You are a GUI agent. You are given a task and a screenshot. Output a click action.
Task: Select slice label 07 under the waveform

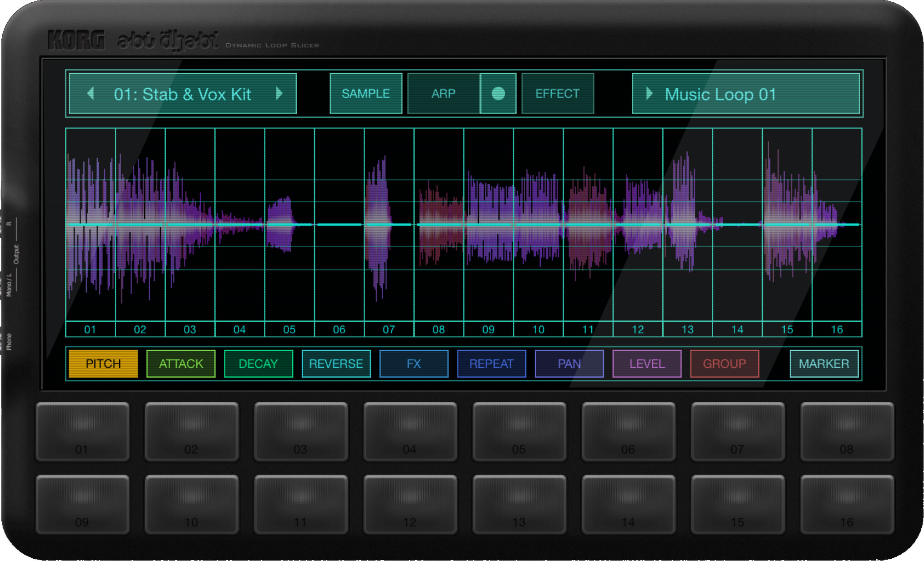click(389, 329)
